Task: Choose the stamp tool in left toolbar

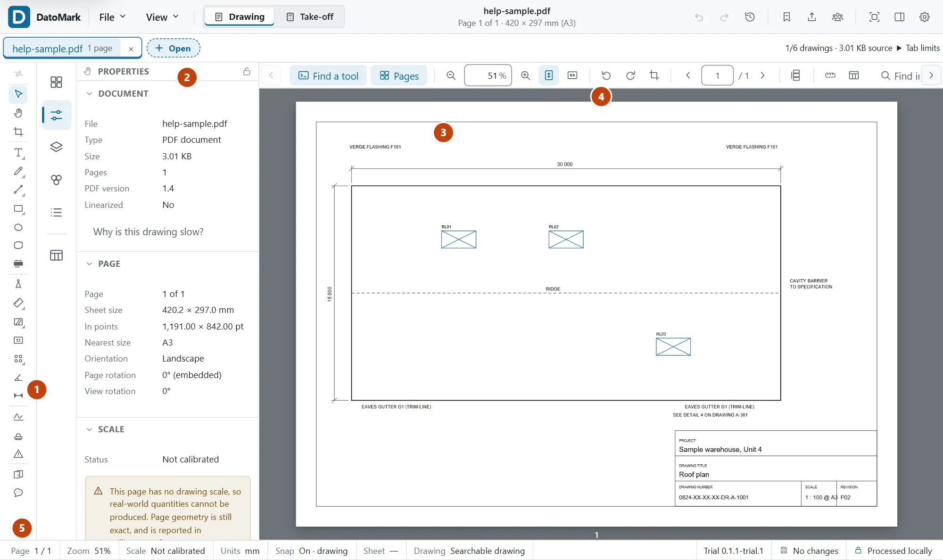Action: click(x=18, y=436)
